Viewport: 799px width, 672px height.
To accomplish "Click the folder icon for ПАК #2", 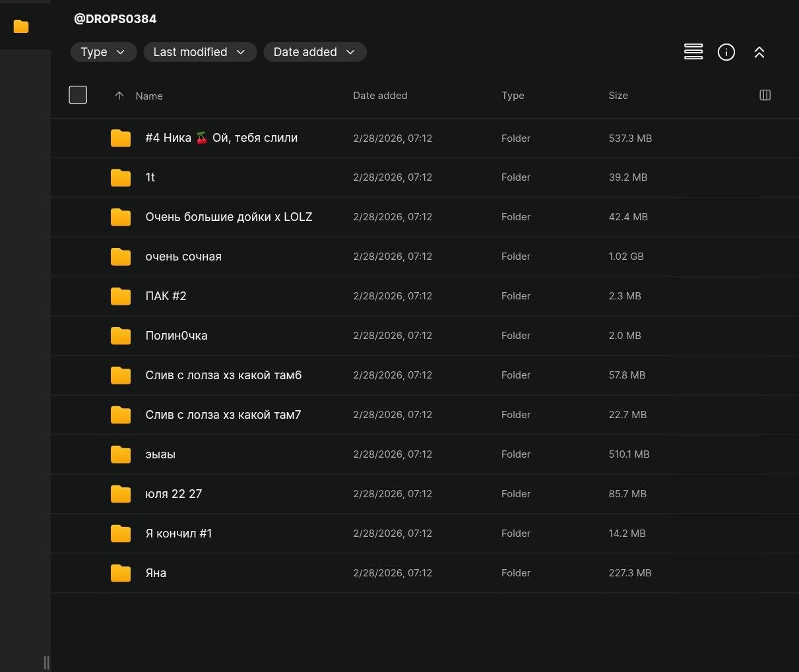I will click(x=120, y=296).
